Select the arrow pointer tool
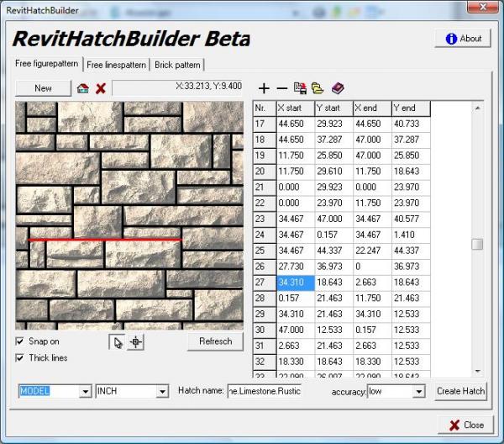 [x=118, y=342]
